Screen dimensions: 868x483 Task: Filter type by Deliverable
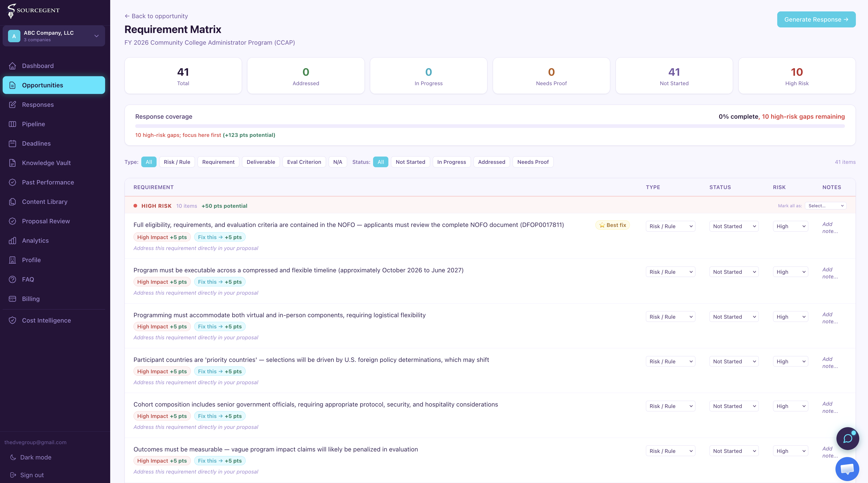pos(261,162)
